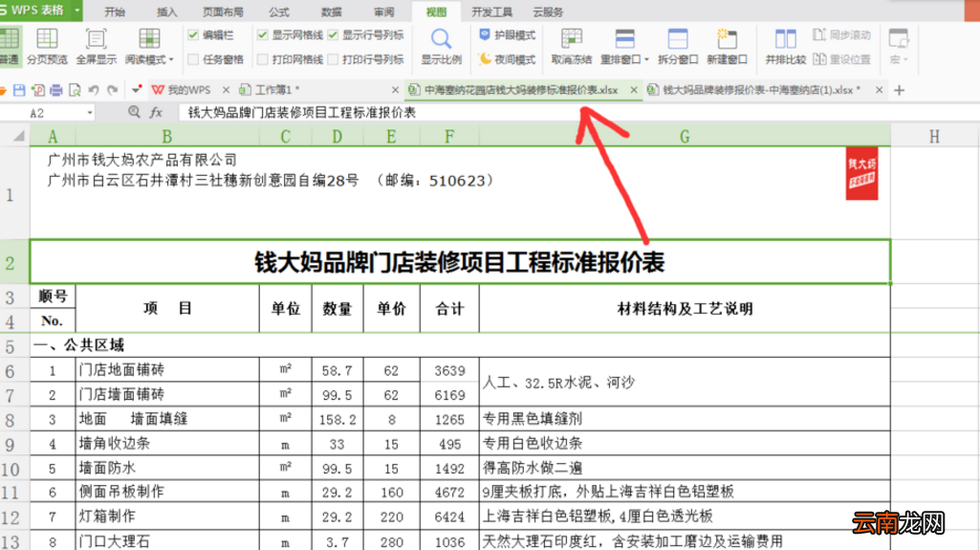980x550 pixels.
Task: Click the Save icon in quick toolbar
Action: click(19, 90)
